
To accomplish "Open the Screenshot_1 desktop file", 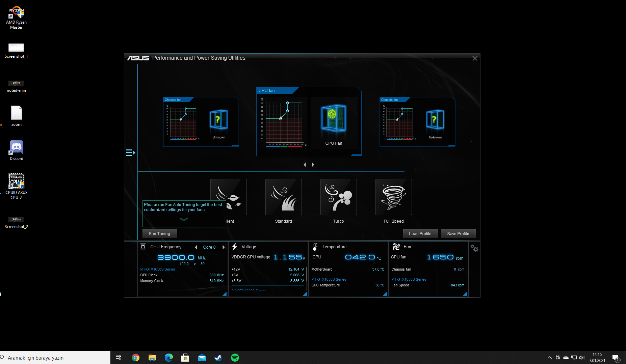I will [16, 51].
